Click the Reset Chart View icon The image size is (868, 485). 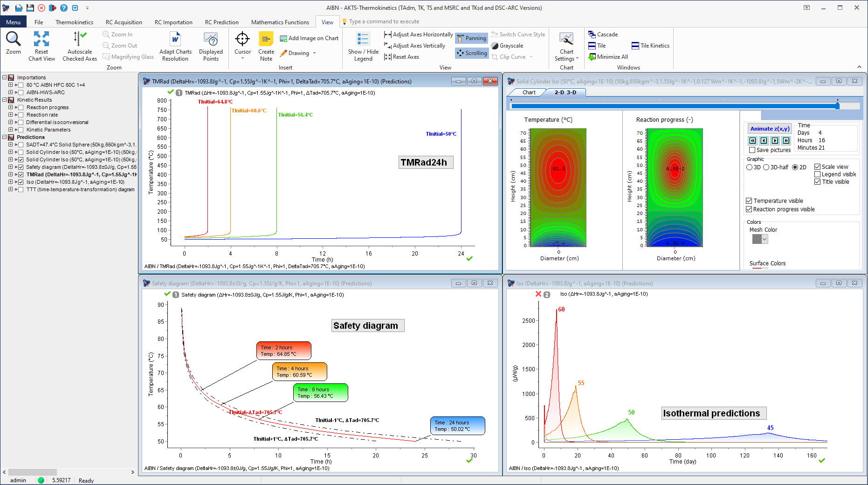[41, 40]
